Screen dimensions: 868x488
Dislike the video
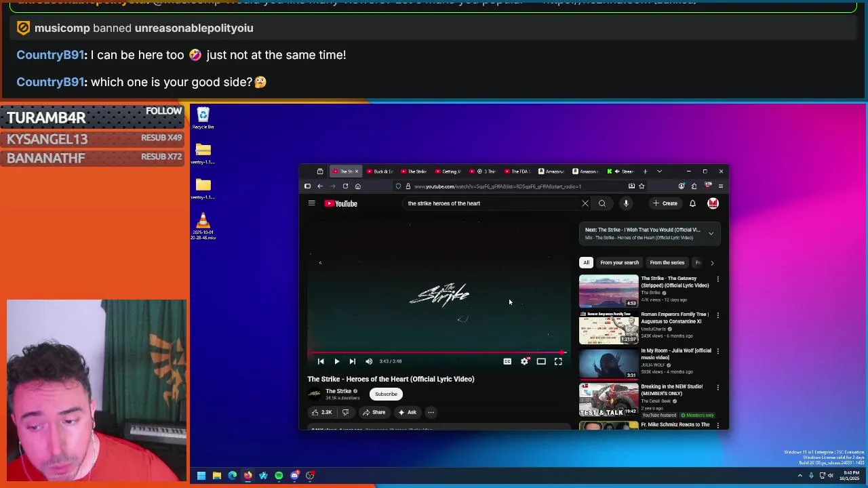(345, 412)
